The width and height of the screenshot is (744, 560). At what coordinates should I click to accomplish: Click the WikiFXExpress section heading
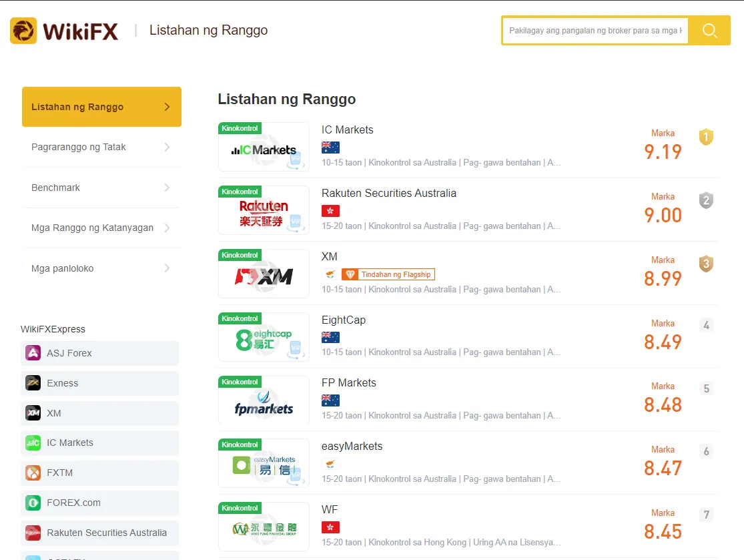pos(53,329)
